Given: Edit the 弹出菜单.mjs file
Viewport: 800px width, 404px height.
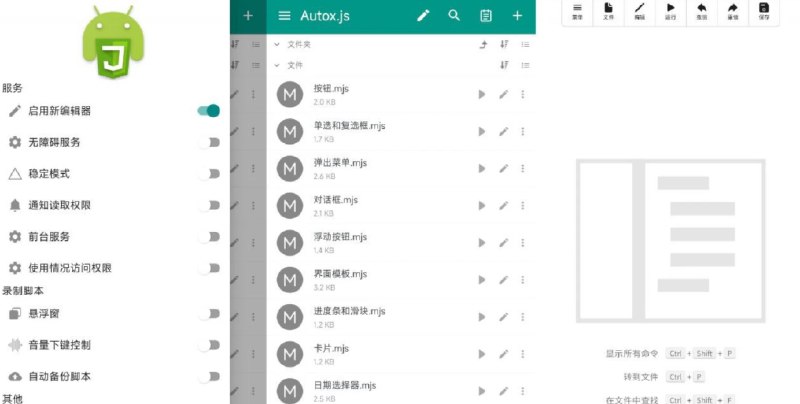Looking at the screenshot, I should pyautogui.click(x=503, y=168).
